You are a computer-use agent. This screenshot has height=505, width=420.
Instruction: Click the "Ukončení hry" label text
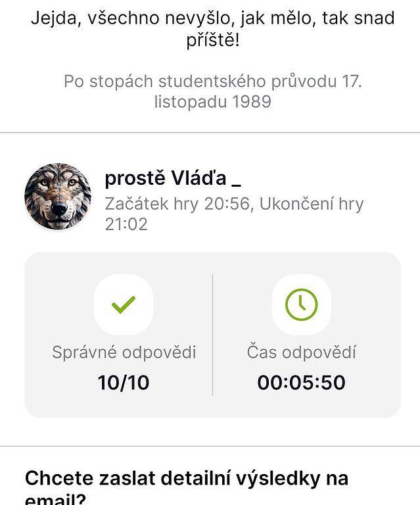click(x=312, y=204)
